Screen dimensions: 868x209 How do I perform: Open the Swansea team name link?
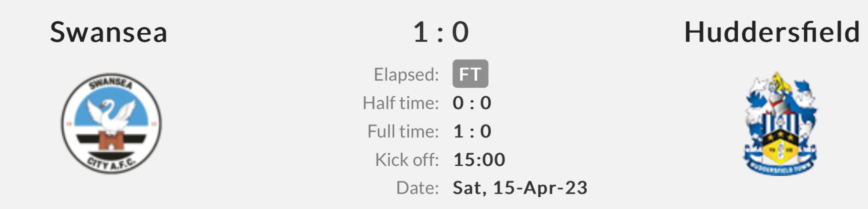click(108, 32)
